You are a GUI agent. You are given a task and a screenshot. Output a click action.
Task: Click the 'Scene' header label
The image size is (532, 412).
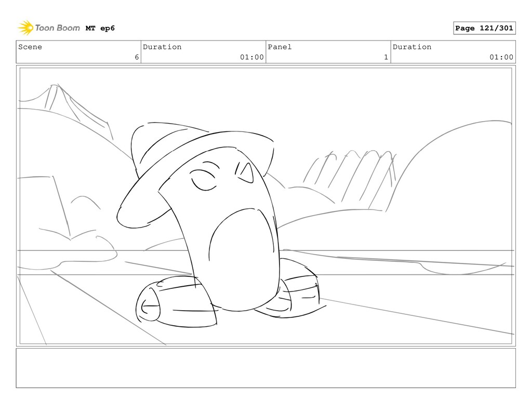[30, 47]
